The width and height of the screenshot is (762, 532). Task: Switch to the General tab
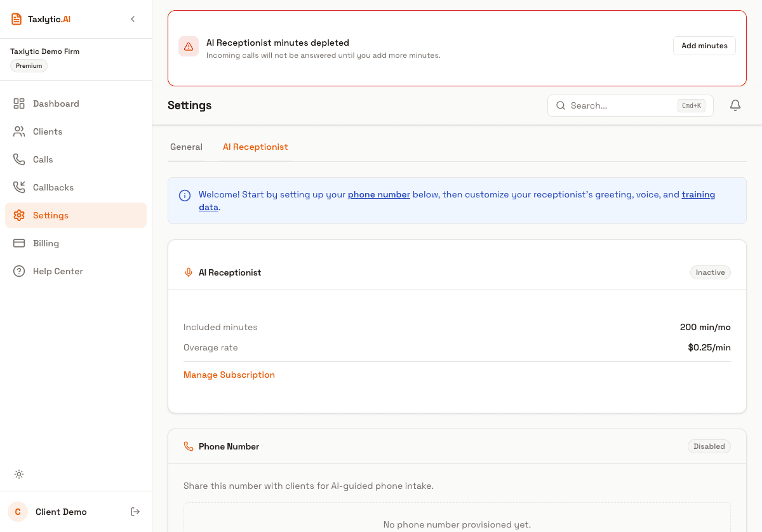click(x=186, y=147)
